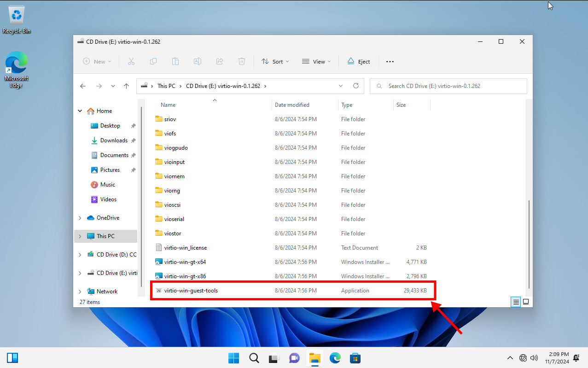Open recent locations dropdown arrow
The image size is (588, 368).
[x=113, y=86]
